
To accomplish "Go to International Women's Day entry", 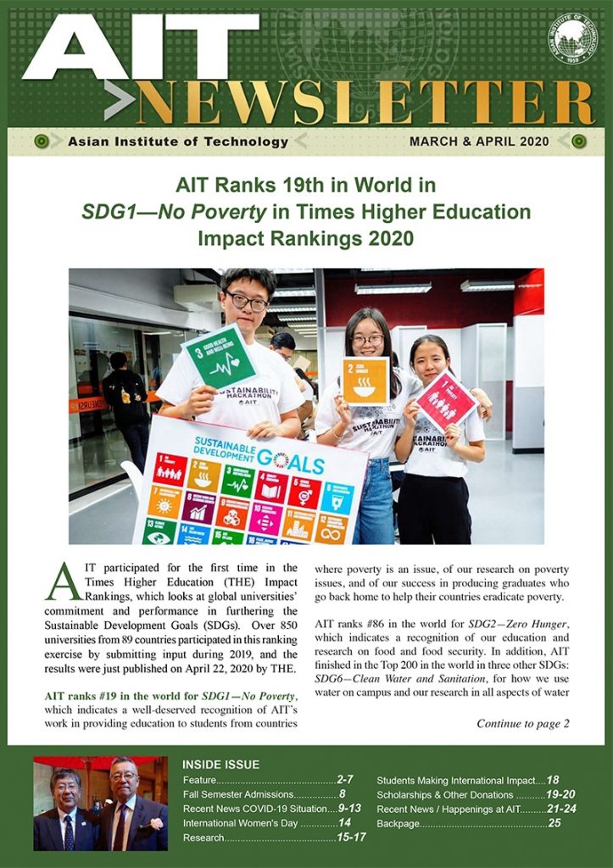I will [267, 822].
